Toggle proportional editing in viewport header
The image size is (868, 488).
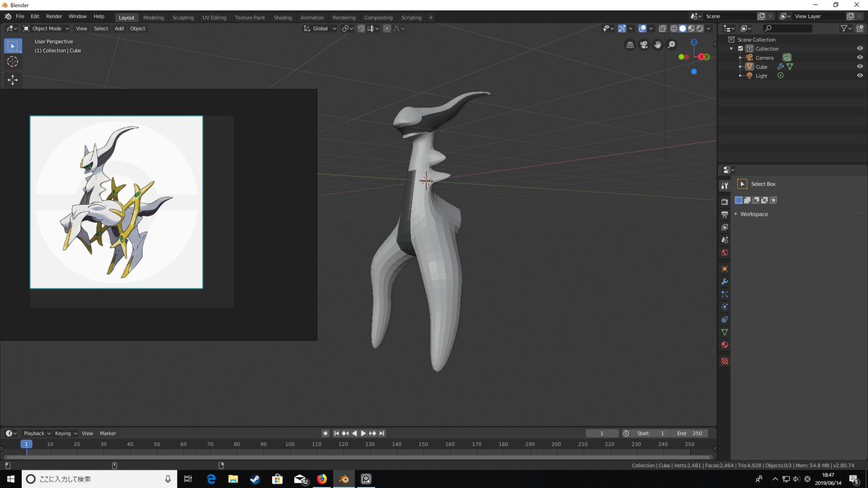tap(388, 28)
